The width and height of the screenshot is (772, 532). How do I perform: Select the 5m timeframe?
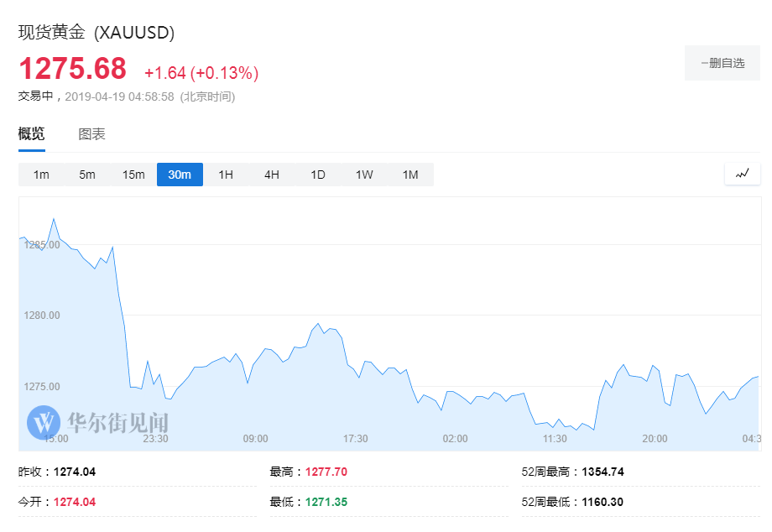pos(87,174)
